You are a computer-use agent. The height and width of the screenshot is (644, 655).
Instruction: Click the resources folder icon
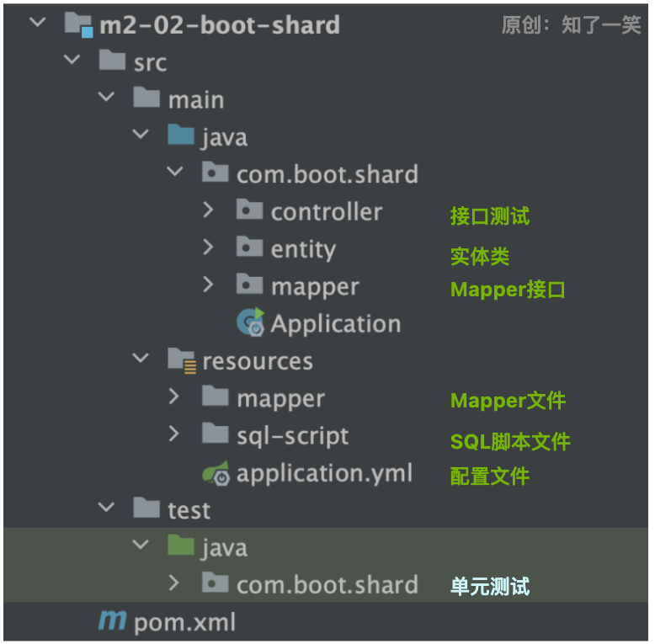tap(181, 360)
